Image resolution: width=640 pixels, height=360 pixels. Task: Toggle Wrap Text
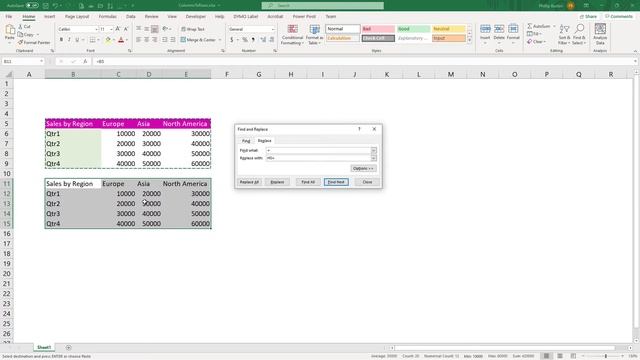coord(193,29)
